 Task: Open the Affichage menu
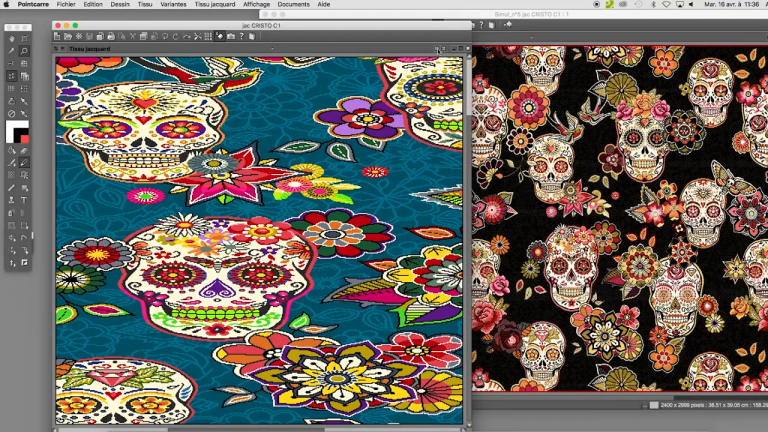click(256, 4)
